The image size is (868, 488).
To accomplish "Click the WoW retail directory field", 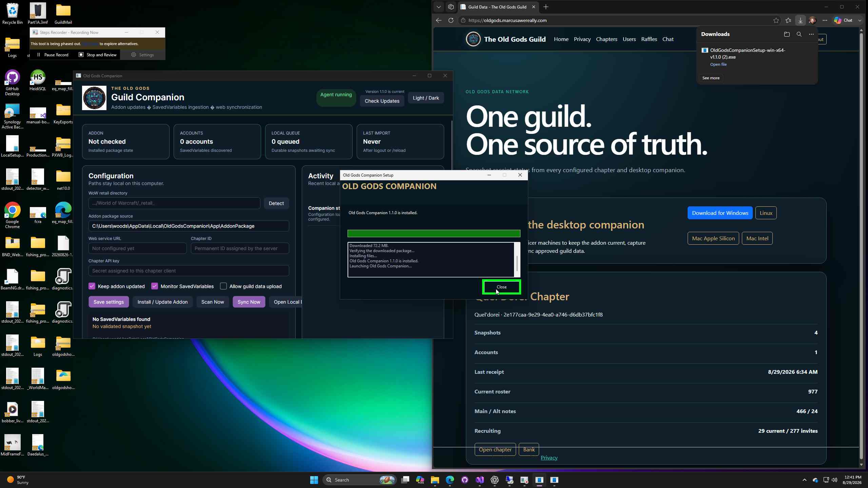I will tap(174, 203).
